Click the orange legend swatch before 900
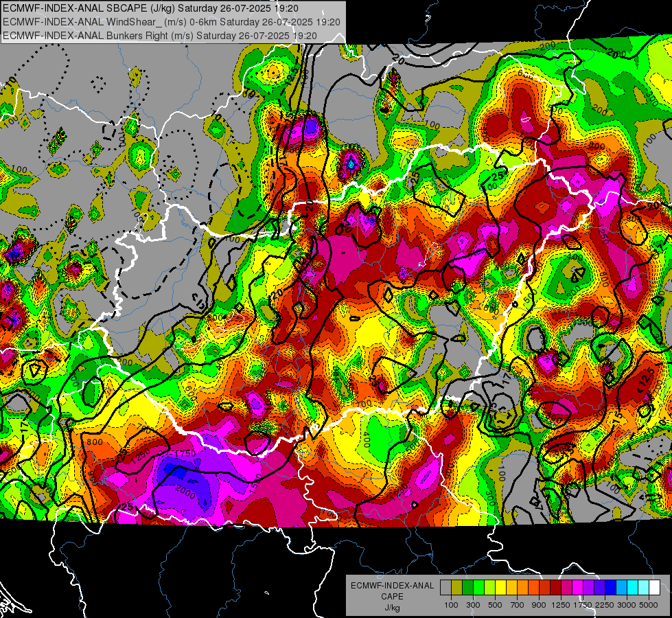The height and width of the screenshot is (618, 672). (523, 588)
